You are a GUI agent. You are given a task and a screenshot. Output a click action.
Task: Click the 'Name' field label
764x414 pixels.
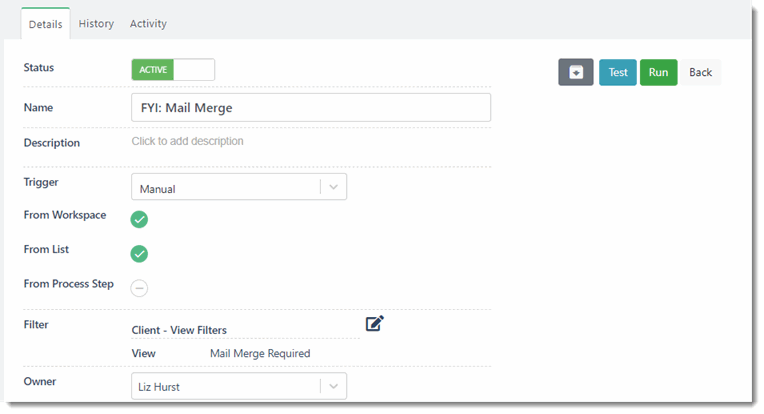tap(38, 108)
